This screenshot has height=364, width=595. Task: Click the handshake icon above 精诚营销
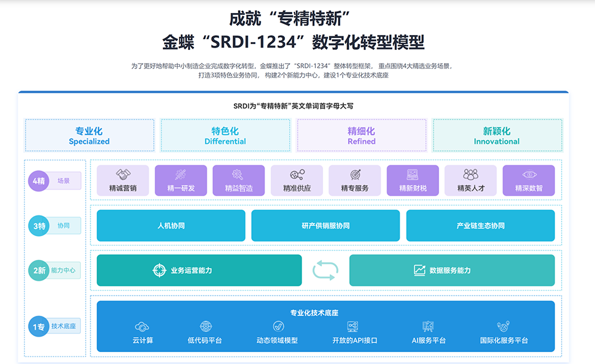click(123, 174)
